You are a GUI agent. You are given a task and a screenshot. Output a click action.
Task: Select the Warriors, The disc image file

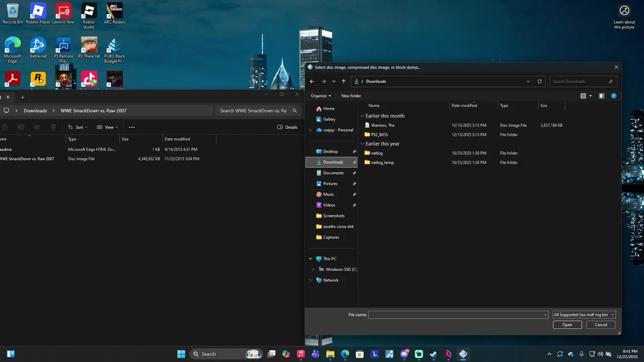[x=382, y=125]
